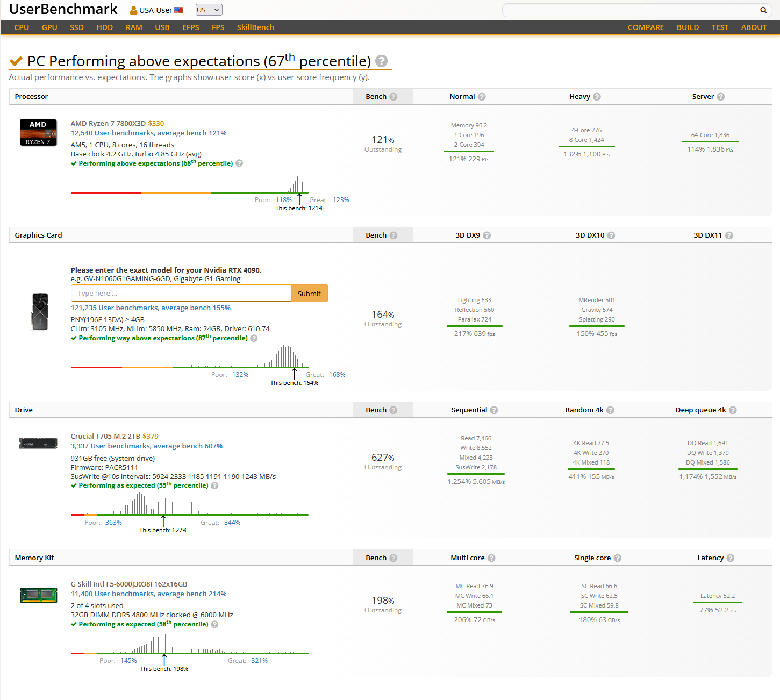Click help icon beside PC Performing heading
This screenshot has height=700, width=780.
(381, 61)
